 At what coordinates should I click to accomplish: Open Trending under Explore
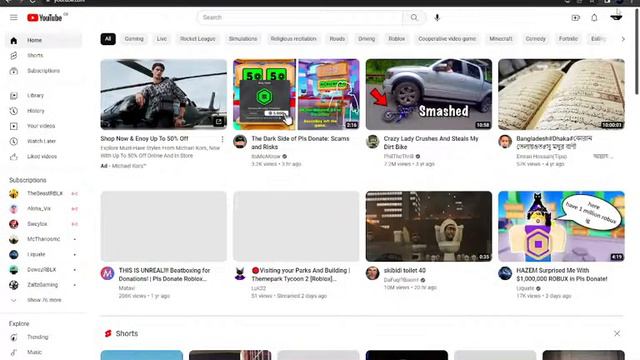click(x=43, y=337)
